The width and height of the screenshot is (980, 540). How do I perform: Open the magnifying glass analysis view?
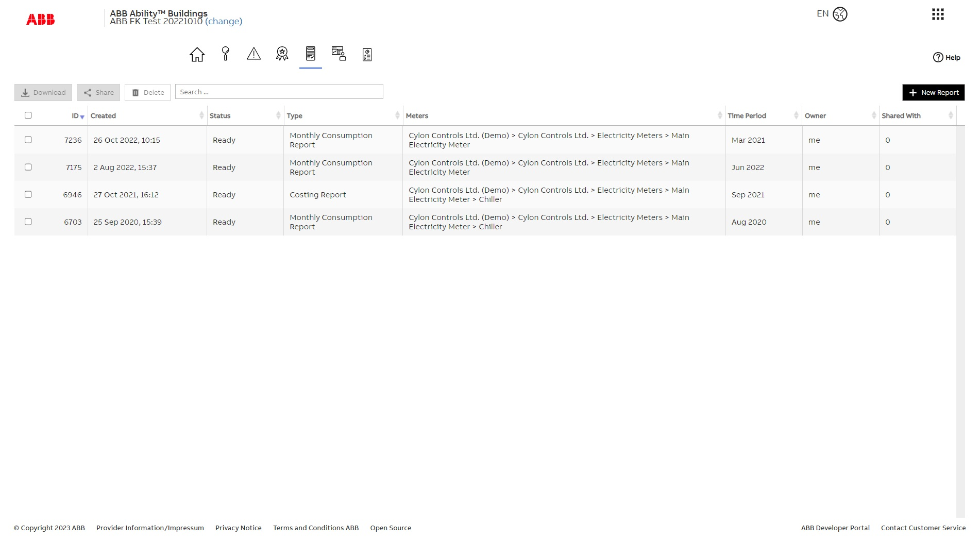tap(225, 54)
